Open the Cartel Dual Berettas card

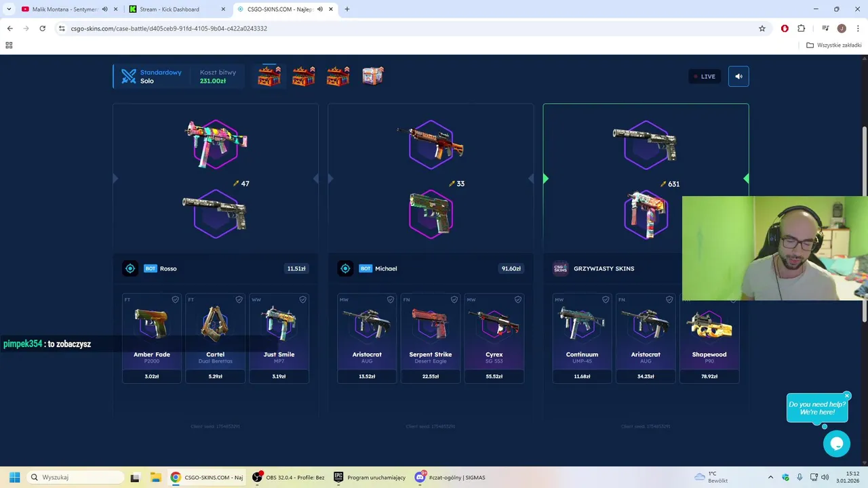point(215,338)
